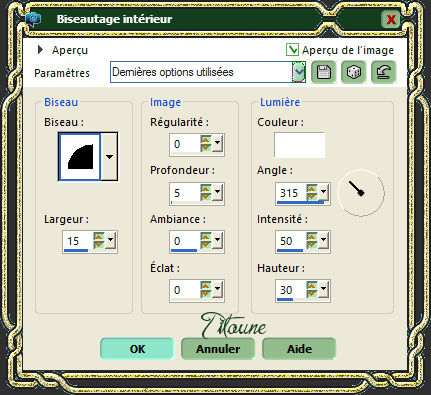The width and height of the screenshot is (431, 395).
Task: Open the Angle slider popup arrow
Action: (x=323, y=192)
